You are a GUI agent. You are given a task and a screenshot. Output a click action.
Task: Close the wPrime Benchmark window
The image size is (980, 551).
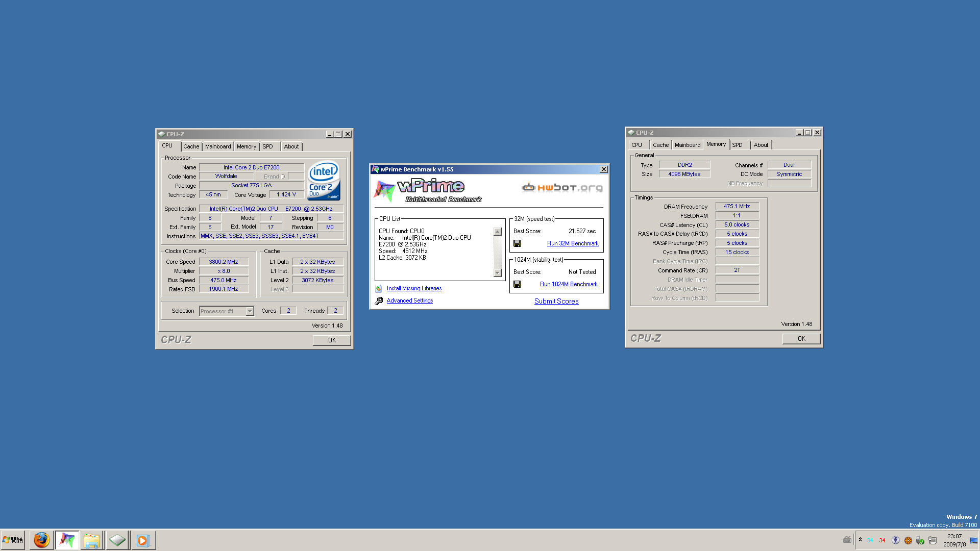click(x=604, y=169)
